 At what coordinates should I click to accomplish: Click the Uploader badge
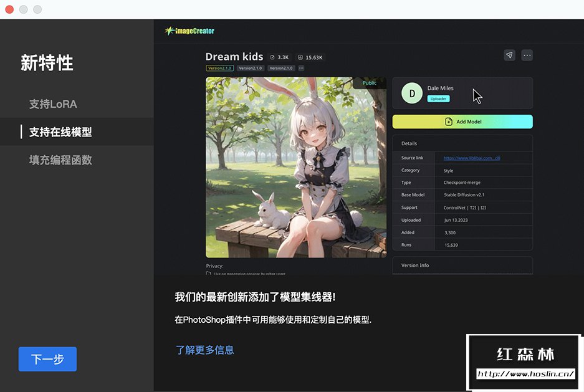point(438,98)
